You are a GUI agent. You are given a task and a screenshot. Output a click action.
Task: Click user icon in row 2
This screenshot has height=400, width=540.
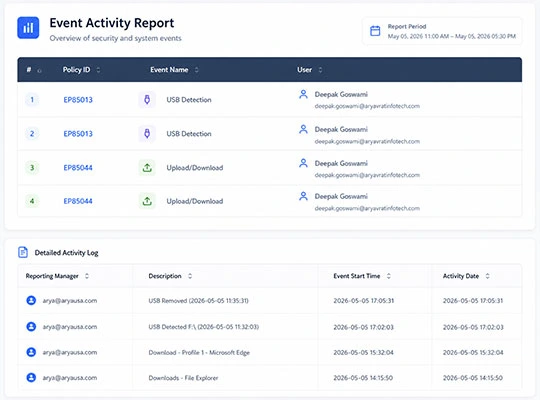303,129
